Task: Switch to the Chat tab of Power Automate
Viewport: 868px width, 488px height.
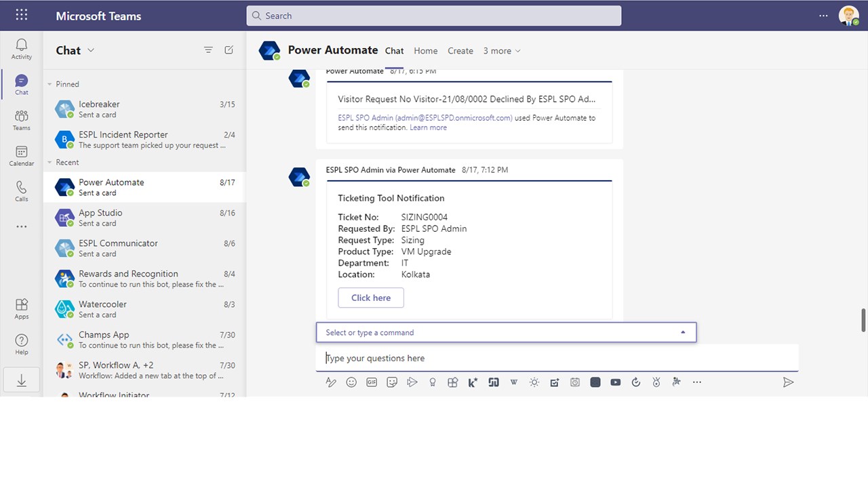Action: coord(395,51)
